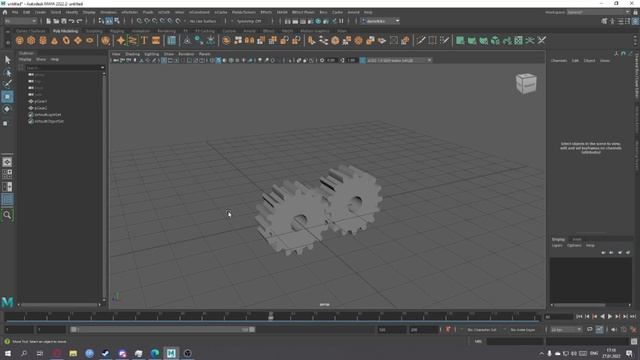
Task: Click the view cube in the viewport
Action: click(526, 83)
